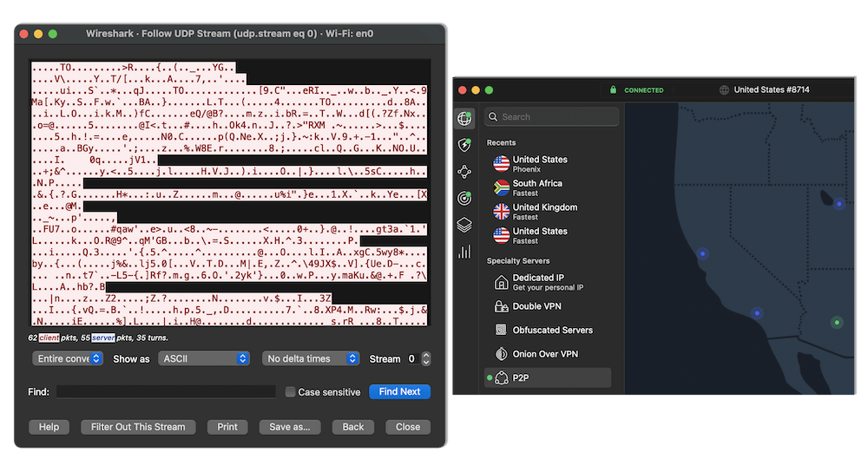Click the Back button in Wireshark
Screen dimensions: 868x472
point(352,427)
